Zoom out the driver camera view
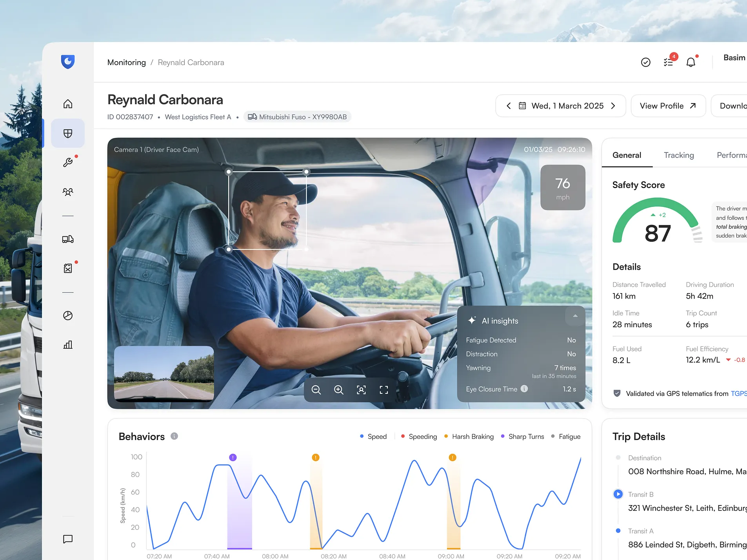The height and width of the screenshot is (560, 747). tap(316, 390)
